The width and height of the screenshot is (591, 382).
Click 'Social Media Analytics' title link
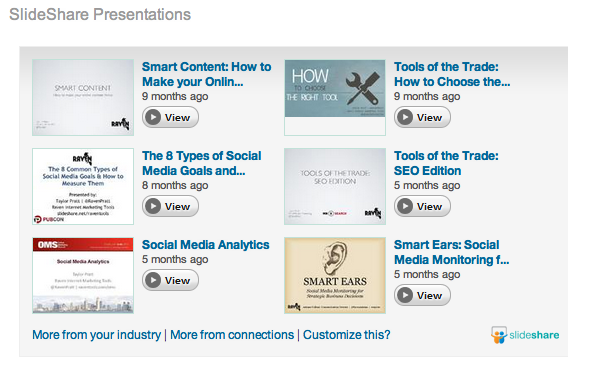coord(206,245)
